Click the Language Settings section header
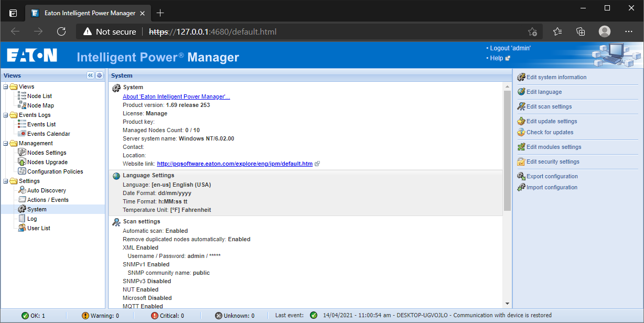Image resolution: width=644 pixels, height=323 pixels. [149, 175]
